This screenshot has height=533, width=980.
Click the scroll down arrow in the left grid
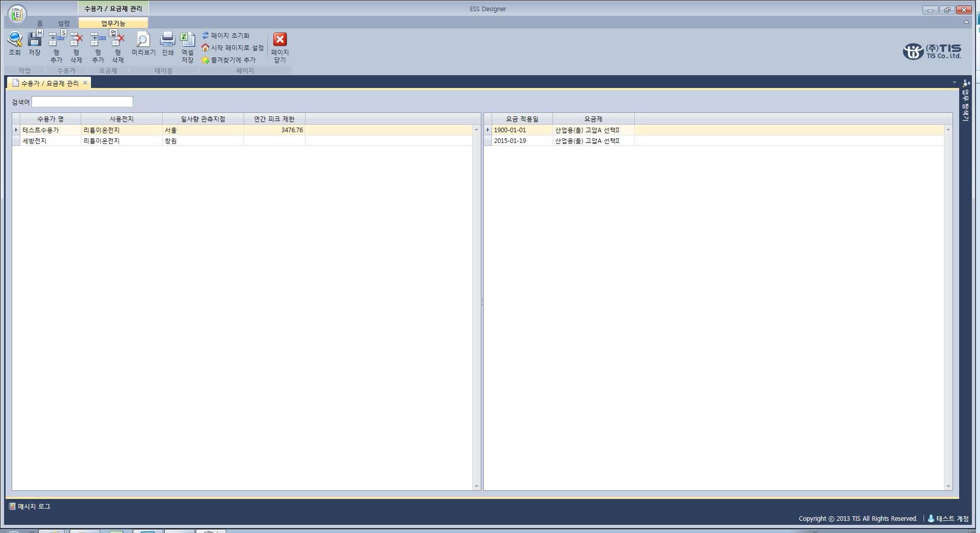click(x=476, y=486)
